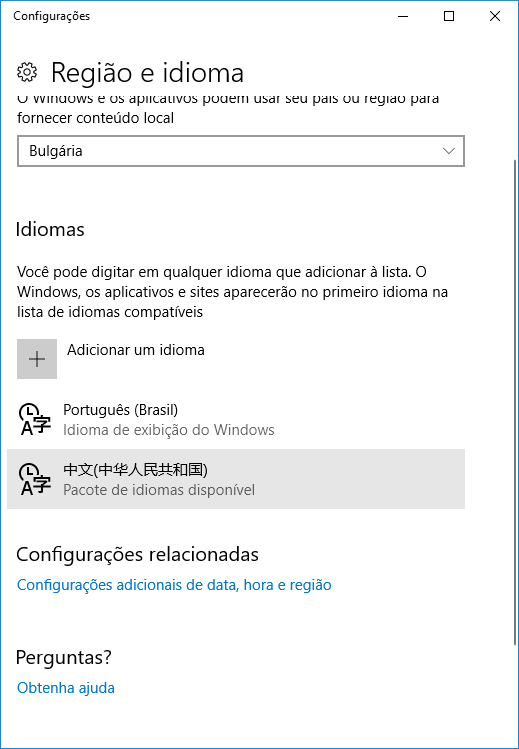Follow the Obtenha ajuda link
Image resolution: width=519 pixels, height=749 pixels.
pos(66,688)
